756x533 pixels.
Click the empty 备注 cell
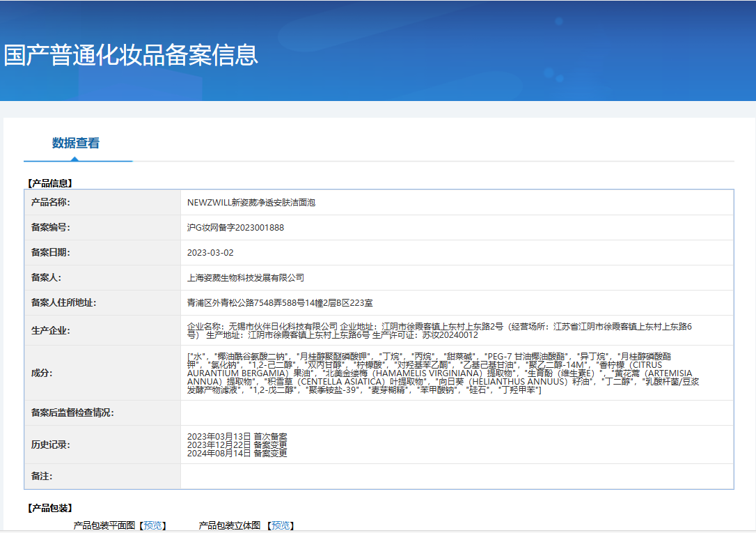[x=452, y=476]
